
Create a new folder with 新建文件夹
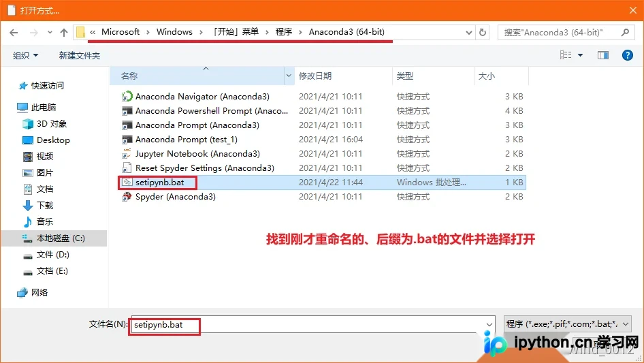[79, 55]
